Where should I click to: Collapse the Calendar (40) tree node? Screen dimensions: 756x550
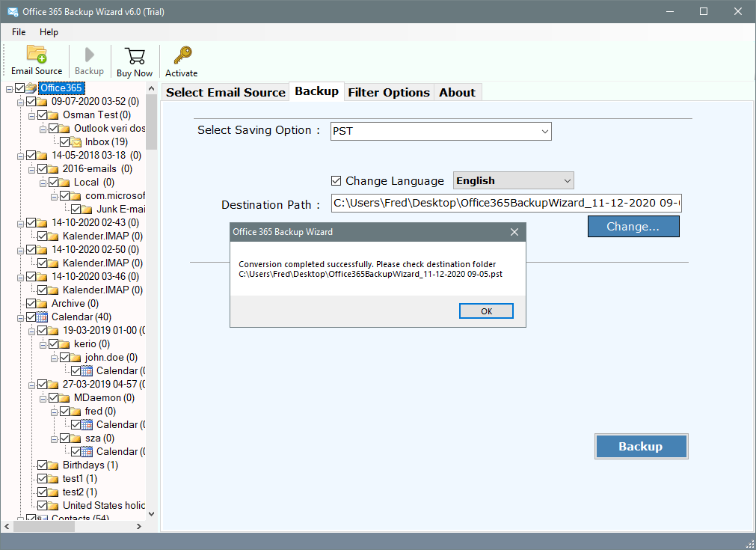coord(20,318)
